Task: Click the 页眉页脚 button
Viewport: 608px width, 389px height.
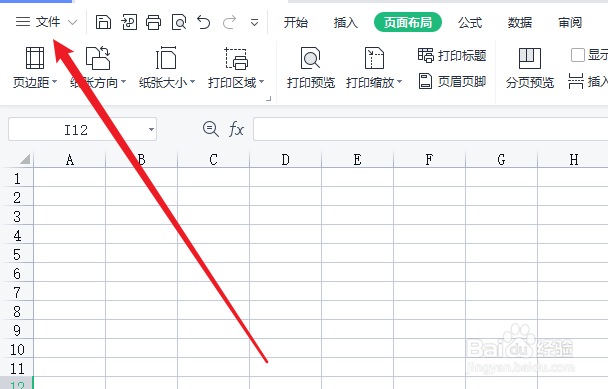Action: click(452, 81)
